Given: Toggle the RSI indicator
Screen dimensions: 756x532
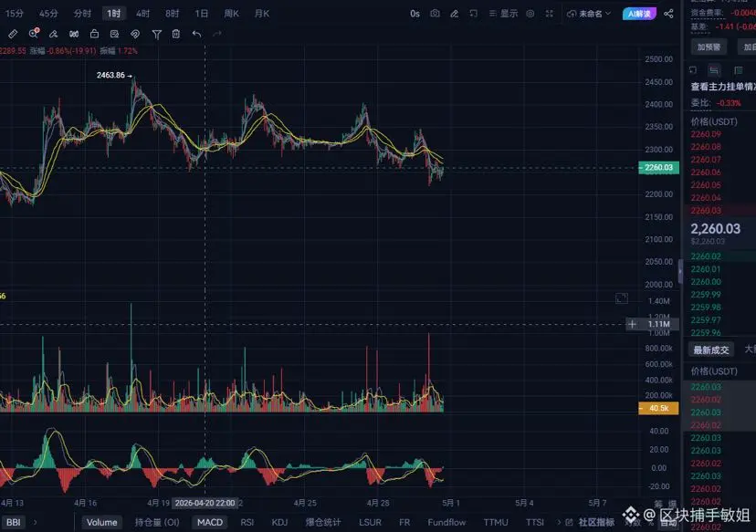Looking at the screenshot, I should (247, 522).
